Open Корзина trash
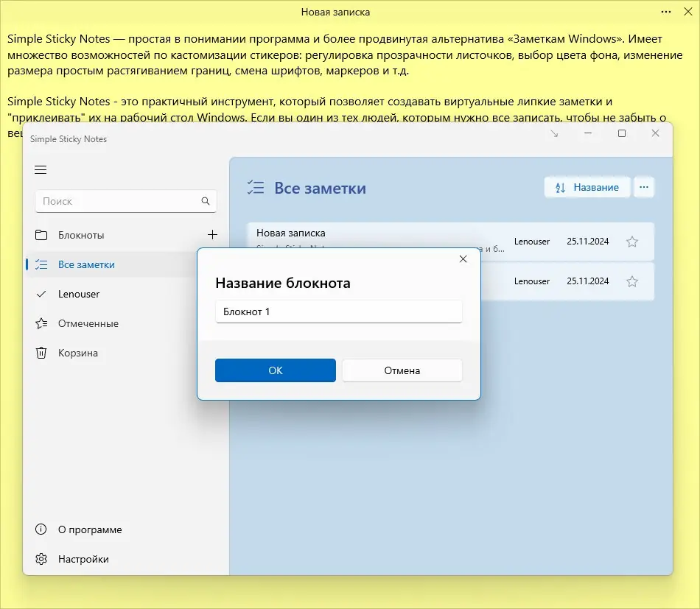The height and width of the screenshot is (609, 700). click(x=77, y=353)
